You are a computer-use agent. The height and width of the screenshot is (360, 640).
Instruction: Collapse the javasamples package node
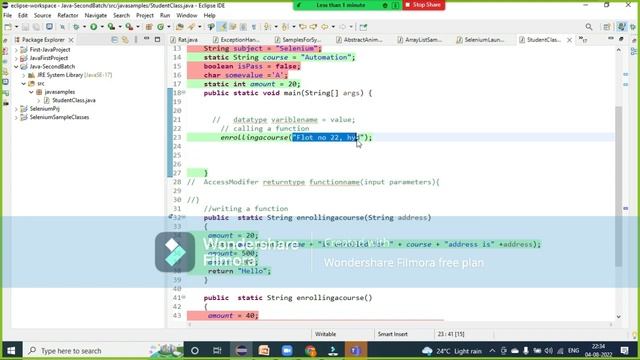31,92
